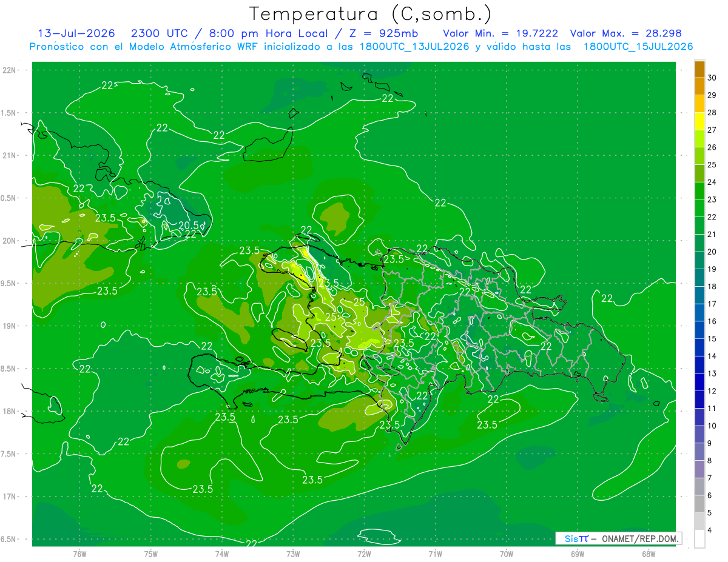Click the '76W' longitude axis label
Image resolution: width=728 pixels, height=562 pixels.
[79, 554]
